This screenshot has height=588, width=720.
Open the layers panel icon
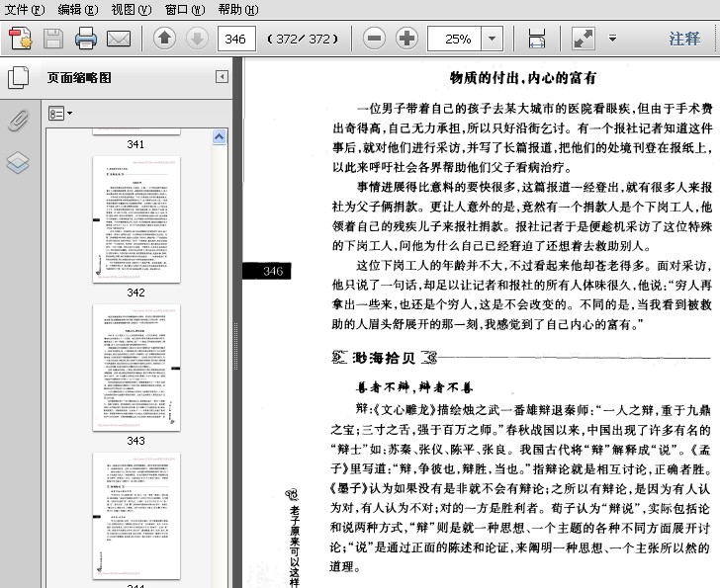tap(19, 163)
